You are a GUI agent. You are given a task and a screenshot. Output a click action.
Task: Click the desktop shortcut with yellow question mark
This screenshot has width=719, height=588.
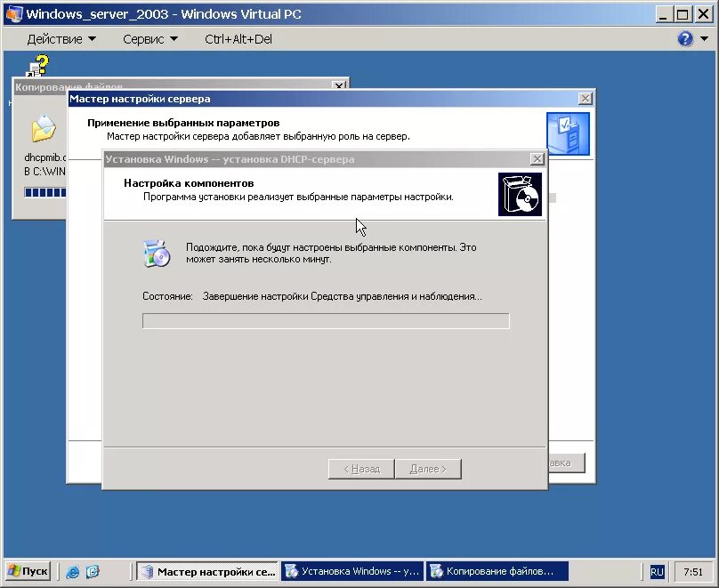point(37,66)
